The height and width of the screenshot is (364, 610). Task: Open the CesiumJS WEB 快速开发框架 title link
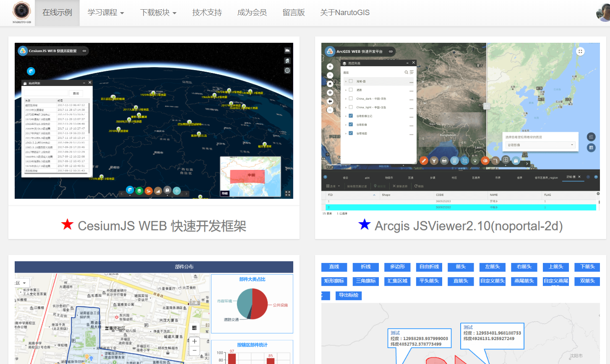162,226
